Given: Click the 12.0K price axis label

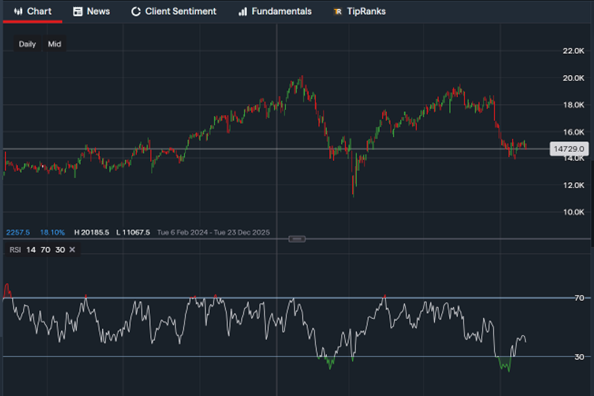Looking at the screenshot, I should pos(574,185).
